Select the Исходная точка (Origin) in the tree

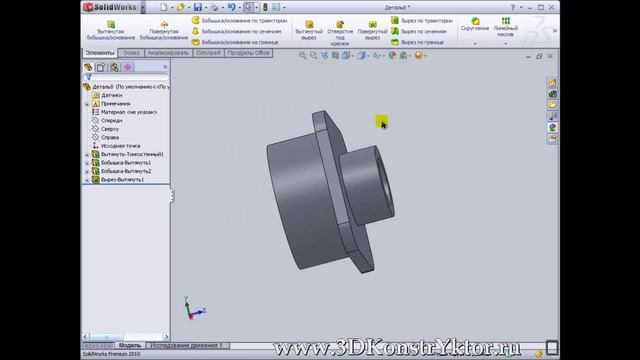[x=116, y=146]
